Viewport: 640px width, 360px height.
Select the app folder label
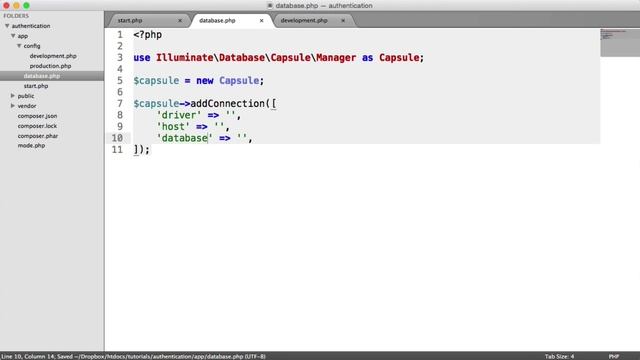(x=22, y=36)
